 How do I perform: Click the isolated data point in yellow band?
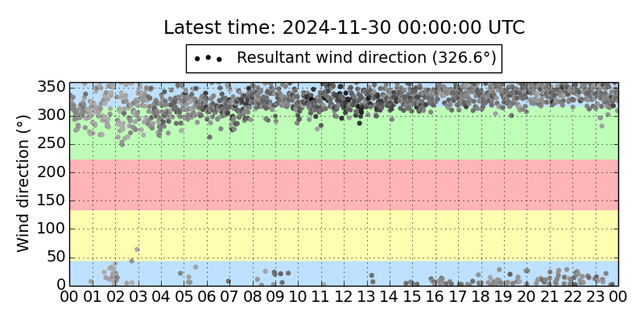coord(137,250)
